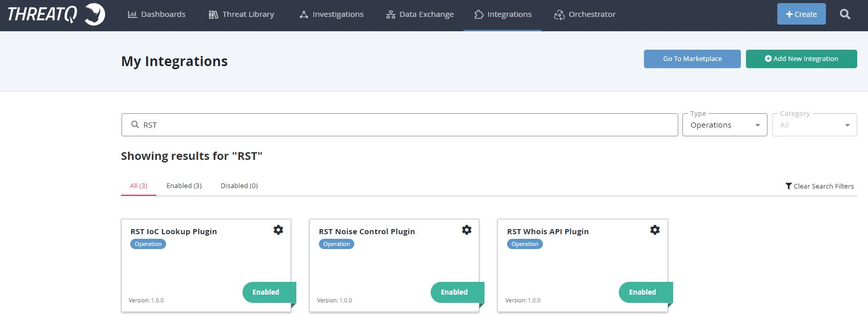This screenshot has height=329, width=868.
Task: Click Operation badge on RST Noise Control Plugin
Action: coord(336,244)
